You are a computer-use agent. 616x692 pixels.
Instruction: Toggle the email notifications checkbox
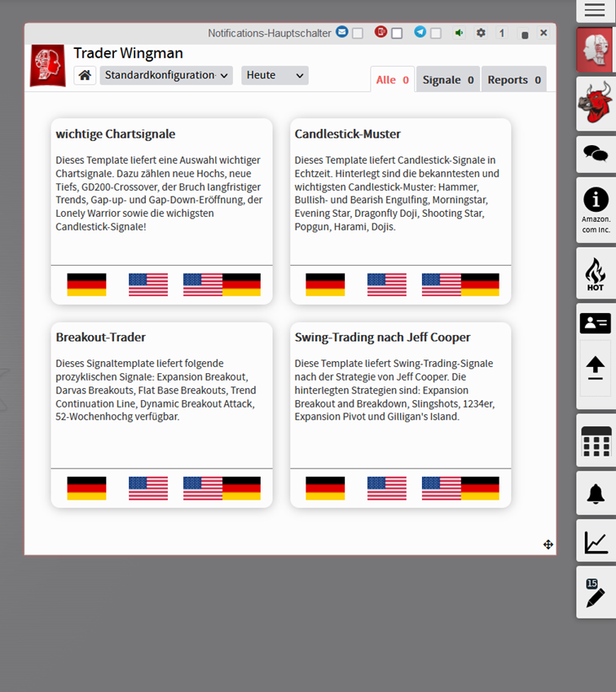tap(358, 33)
